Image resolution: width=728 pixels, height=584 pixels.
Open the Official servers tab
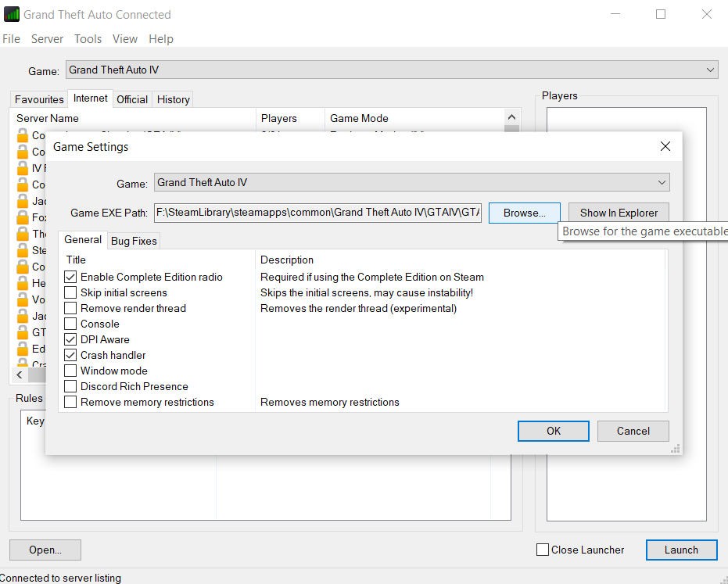[x=132, y=99]
